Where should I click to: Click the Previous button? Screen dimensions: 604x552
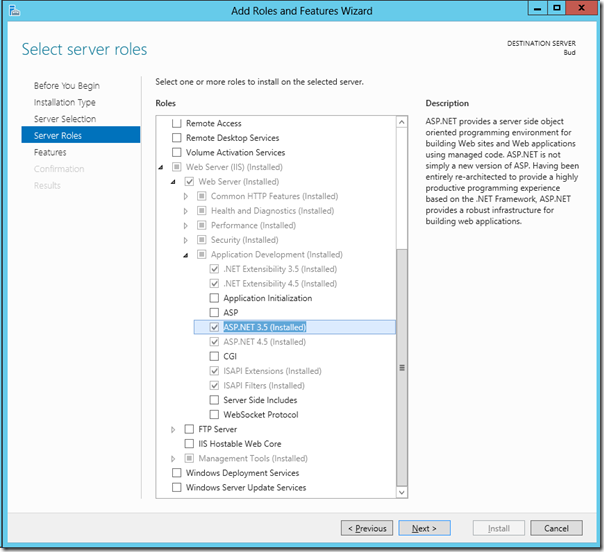click(x=367, y=528)
